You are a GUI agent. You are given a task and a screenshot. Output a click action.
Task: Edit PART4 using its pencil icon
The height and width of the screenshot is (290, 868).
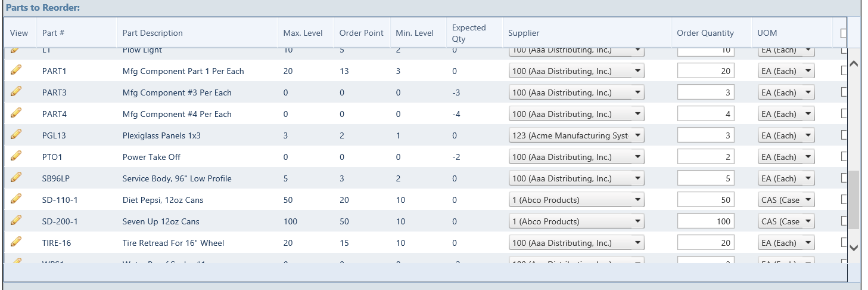[x=17, y=113]
